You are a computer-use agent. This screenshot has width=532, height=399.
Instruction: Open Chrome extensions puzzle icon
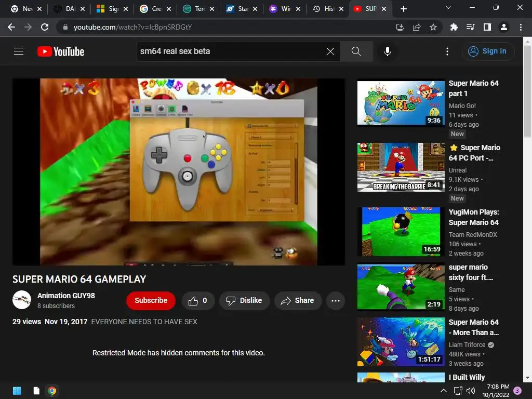click(x=454, y=27)
